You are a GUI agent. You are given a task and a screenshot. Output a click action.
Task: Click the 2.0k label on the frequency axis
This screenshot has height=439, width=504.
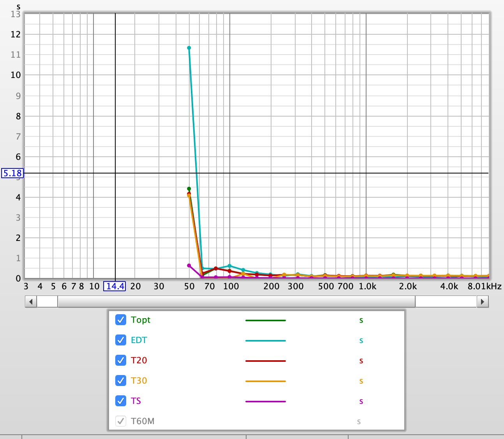pyautogui.click(x=408, y=287)
